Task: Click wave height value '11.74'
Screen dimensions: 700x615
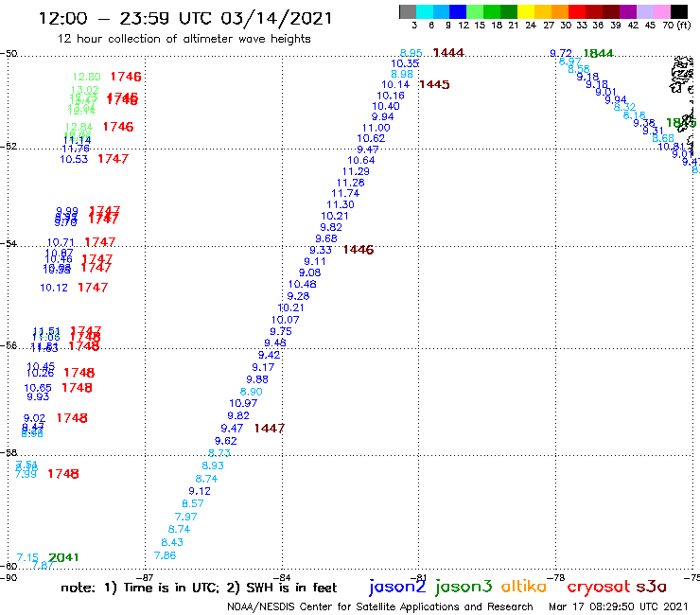Action: [x=345, y=193]
